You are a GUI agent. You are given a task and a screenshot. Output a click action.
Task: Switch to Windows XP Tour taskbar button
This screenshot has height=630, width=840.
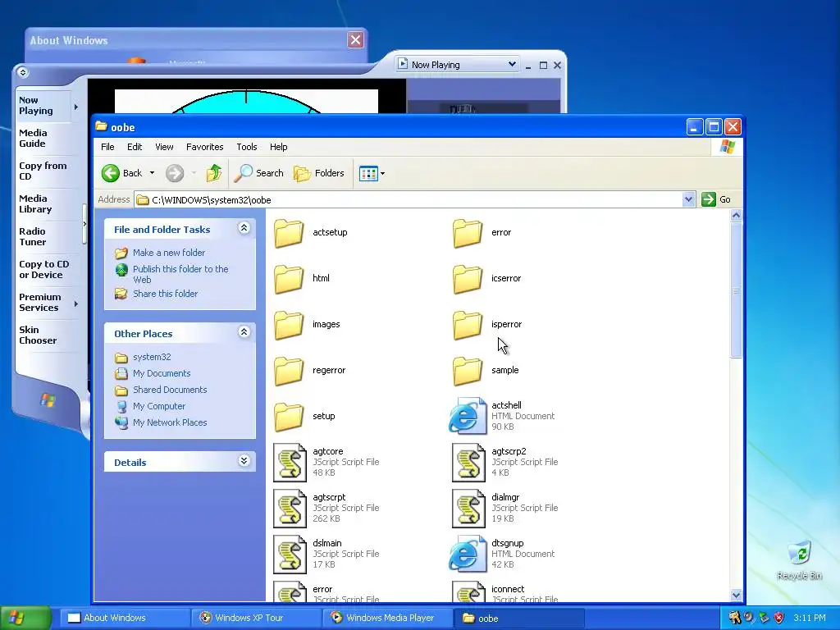click(257, 619)
